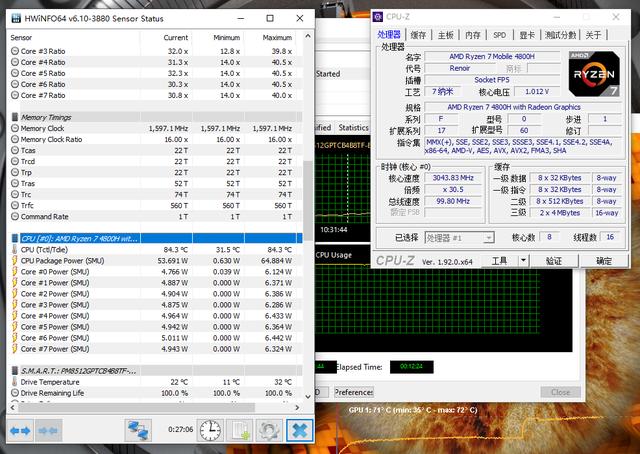The image size is (640, 454).
Task: Click the save log file icon
Action: pos(240,429)
